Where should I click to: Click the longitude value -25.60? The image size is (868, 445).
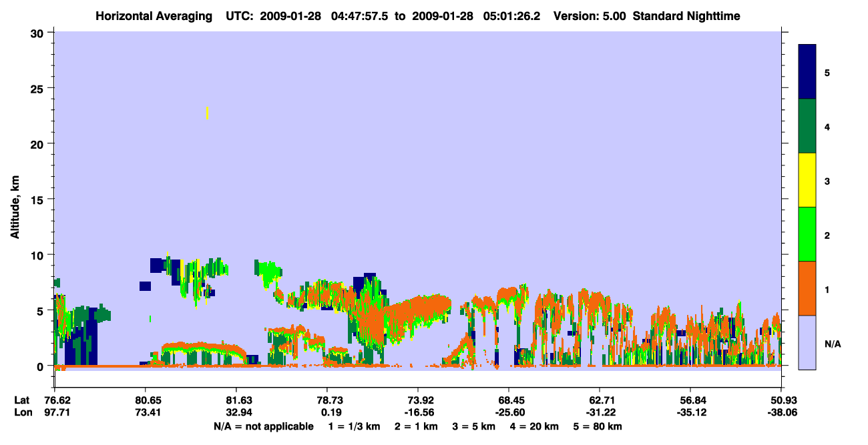509,412
